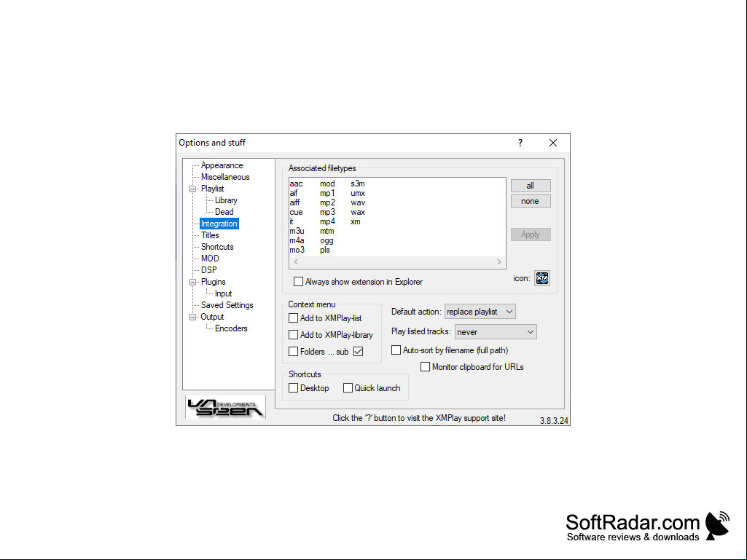
Task: Click the Apply button
Action: [531, 234]
